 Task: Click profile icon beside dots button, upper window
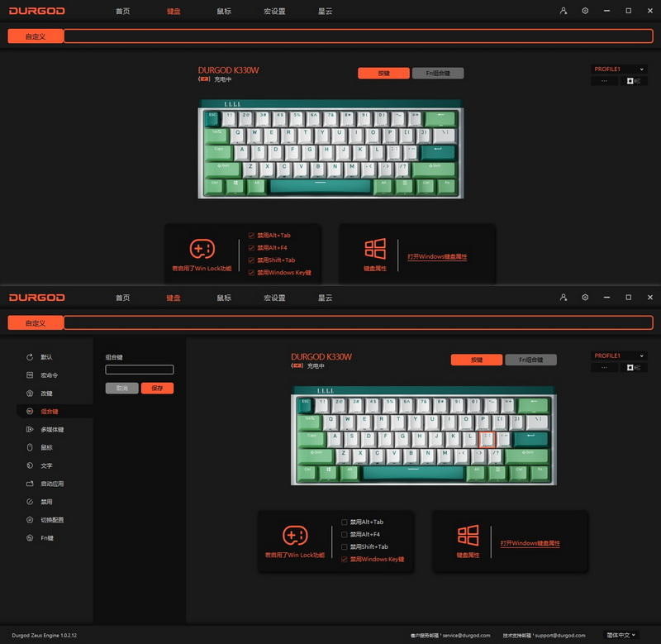click(633, 81)
